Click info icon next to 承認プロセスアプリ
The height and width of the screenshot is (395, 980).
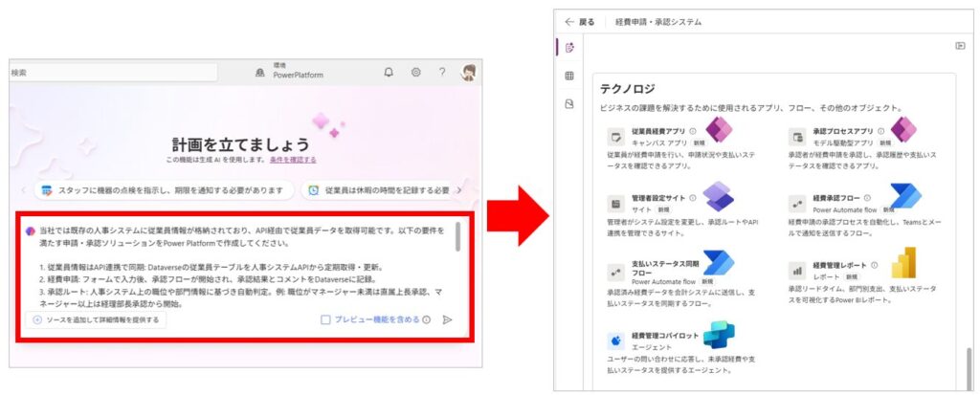pos(881,132)
